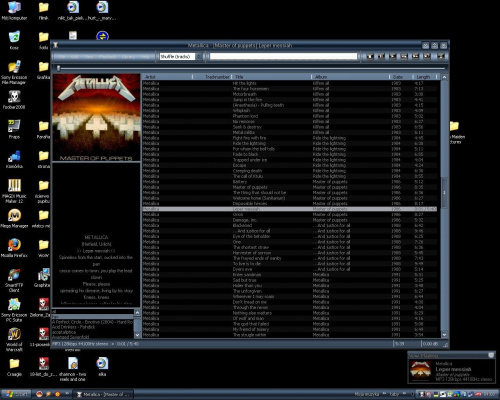Click the Stop playback toolbar button
500x400 pixels.
coord(370,56)
